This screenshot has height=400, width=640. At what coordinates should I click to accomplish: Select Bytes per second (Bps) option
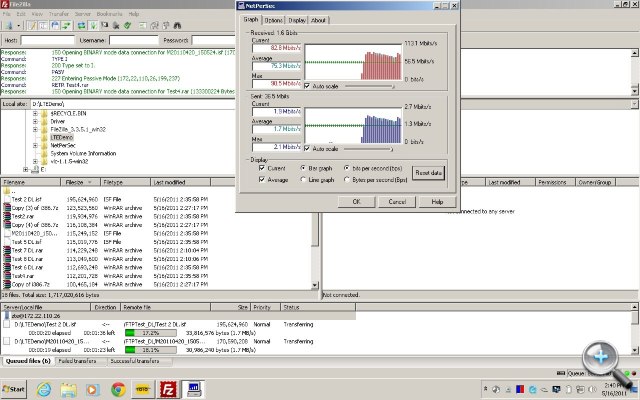point(347,180)
